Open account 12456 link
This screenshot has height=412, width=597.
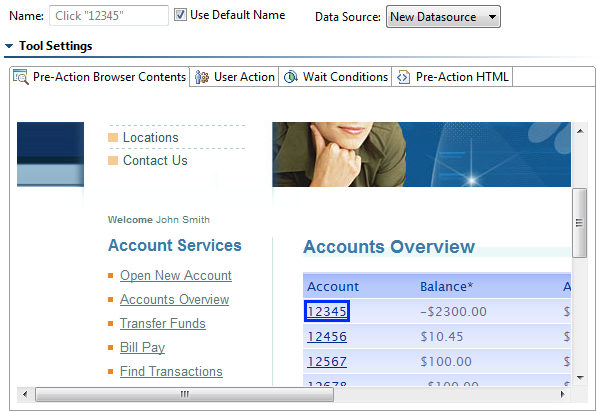pos(327,337)
